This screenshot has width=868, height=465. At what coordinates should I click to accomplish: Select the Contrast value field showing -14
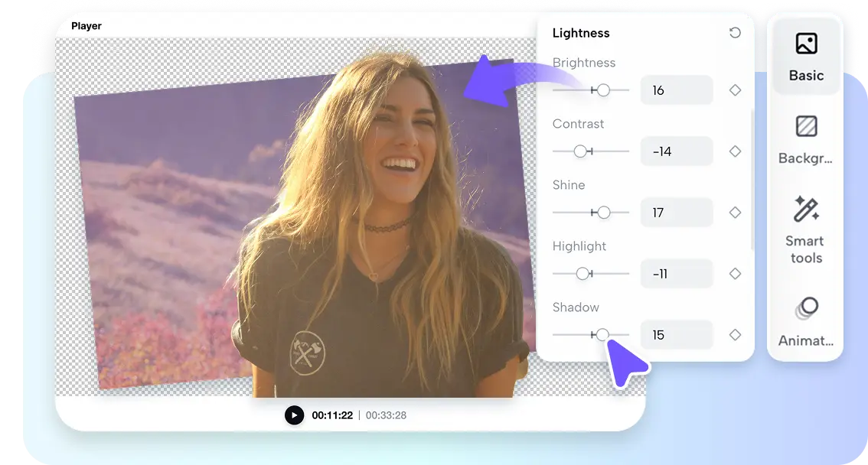point(677,151)
